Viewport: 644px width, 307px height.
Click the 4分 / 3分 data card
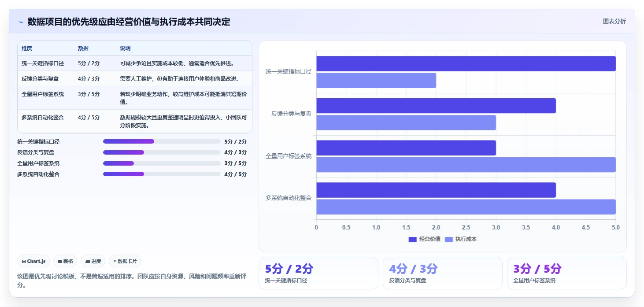coord(442,273)
